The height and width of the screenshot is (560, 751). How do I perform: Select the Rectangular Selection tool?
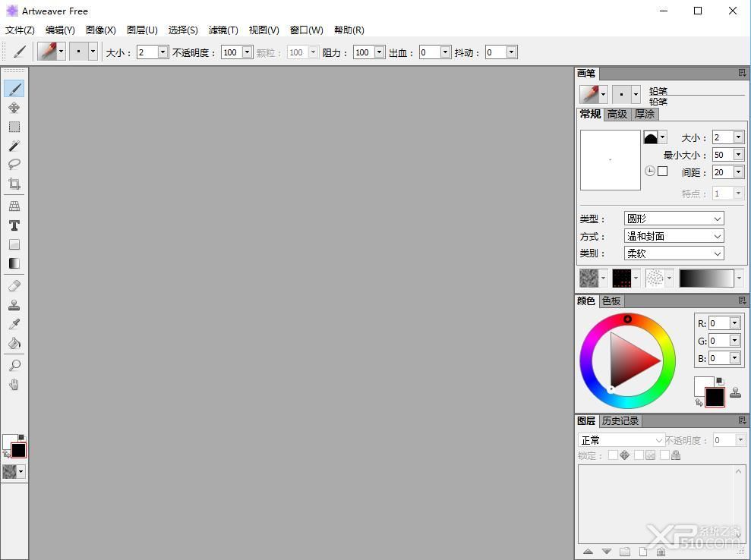point(14,127)
